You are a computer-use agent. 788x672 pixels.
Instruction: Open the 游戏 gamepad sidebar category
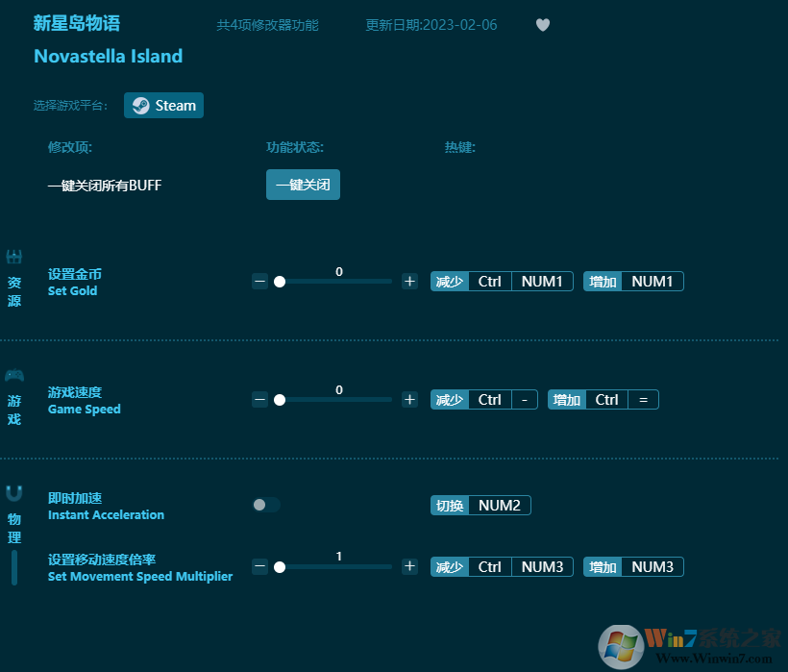14,395
